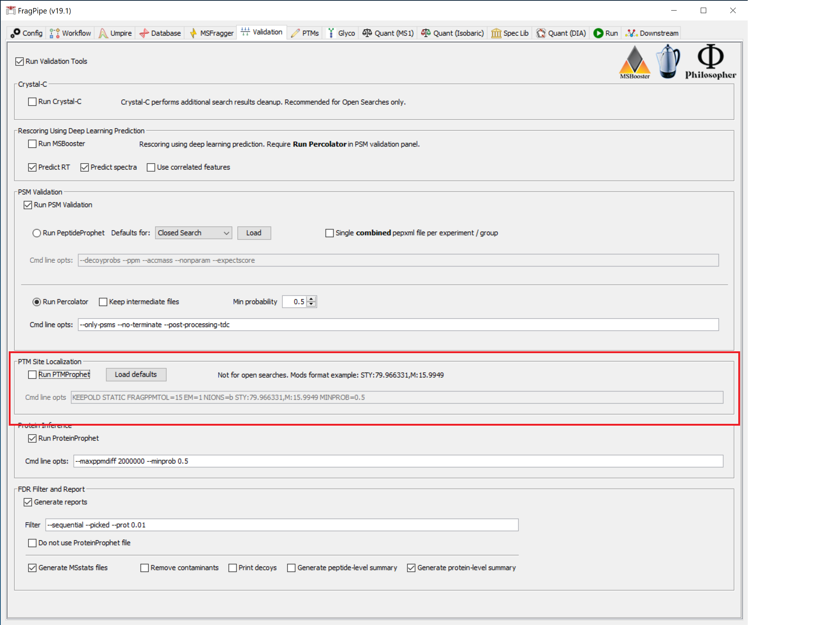Switch to the MSFragger tab

[x=211, y=33]
